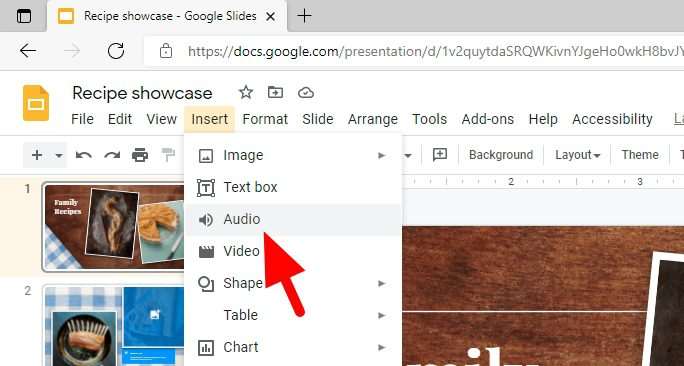
Task: Click the Print icon
Action: [x=140, y=155]
